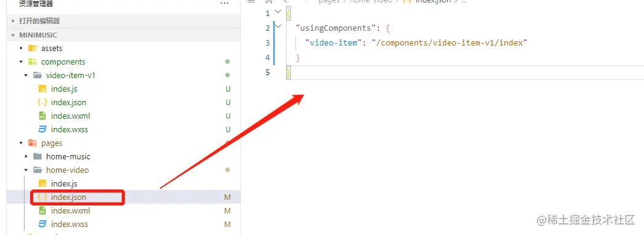Fold the code block at line 1

point(278,12)
